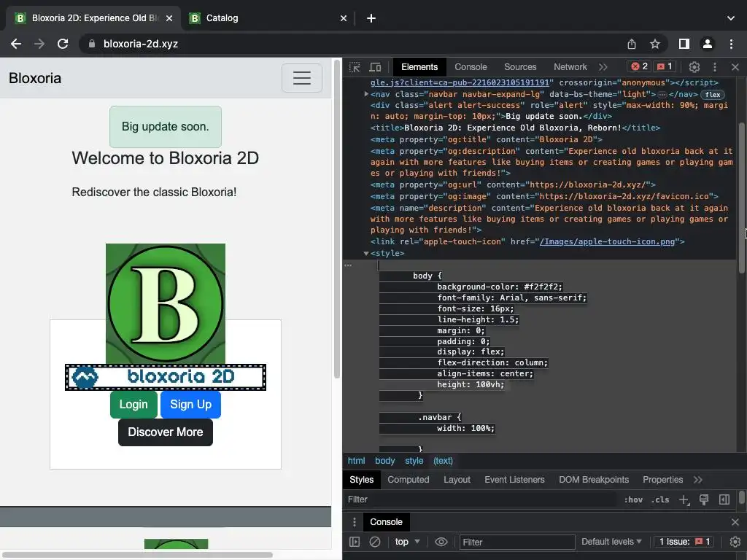The width and height of the screenshot is (747, 560).
Task: Show more sidebar tabs via chevrons
Action: (x=698, y=480)
